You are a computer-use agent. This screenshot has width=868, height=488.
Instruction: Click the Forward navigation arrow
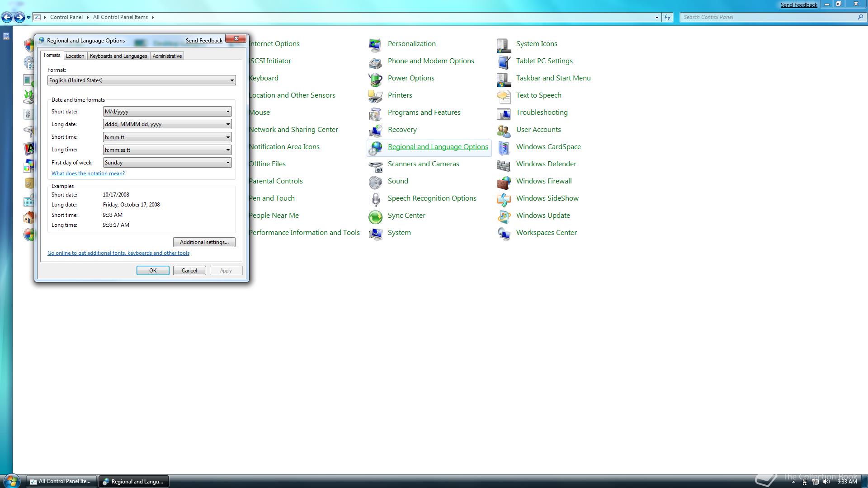pyautogui.click(x=19, y=17)
